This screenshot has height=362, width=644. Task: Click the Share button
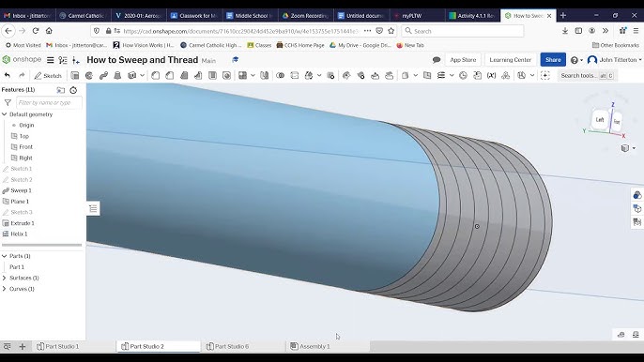point(553,60)
